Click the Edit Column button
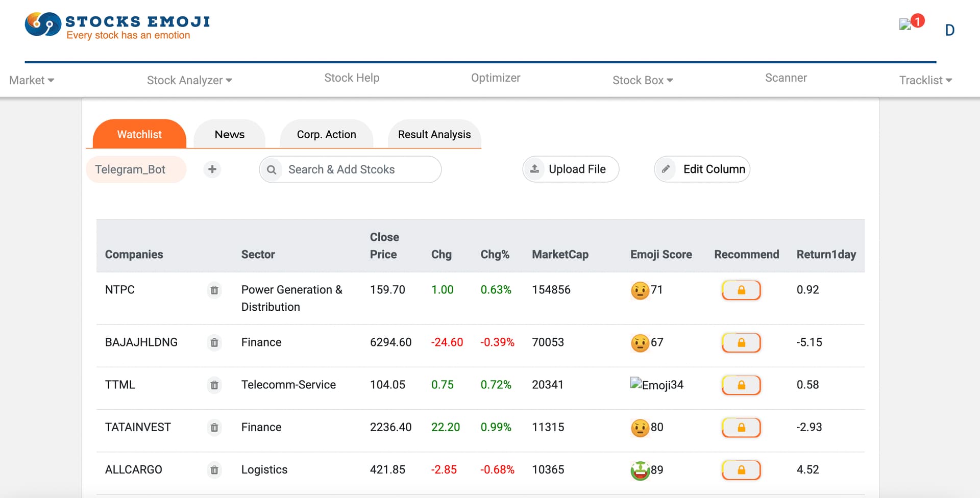 tap(702, 169)
